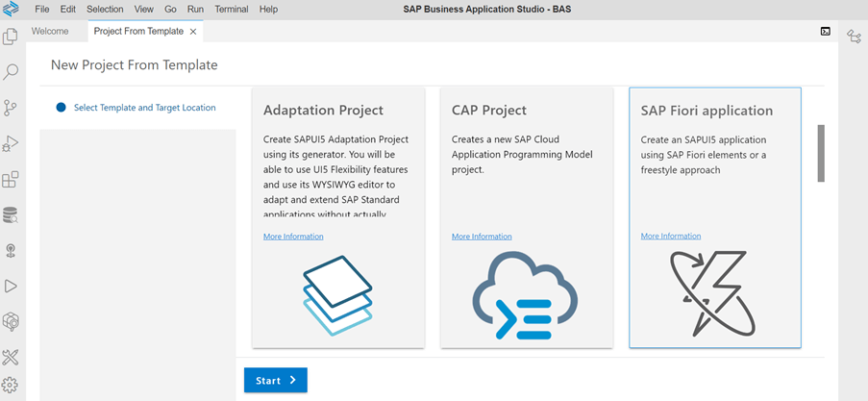Click the SAP BAS logo icon

tap(12, 10)
